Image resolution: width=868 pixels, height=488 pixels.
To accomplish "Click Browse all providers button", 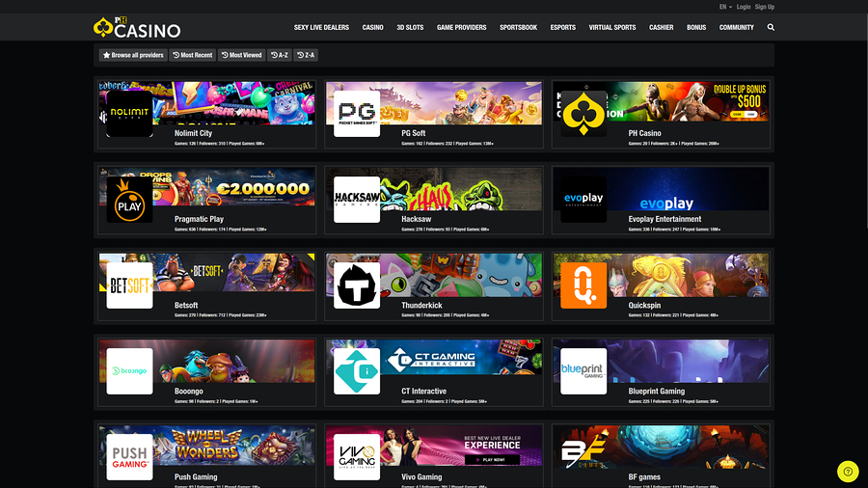I will pyautogui.click(x=133, y=55).
